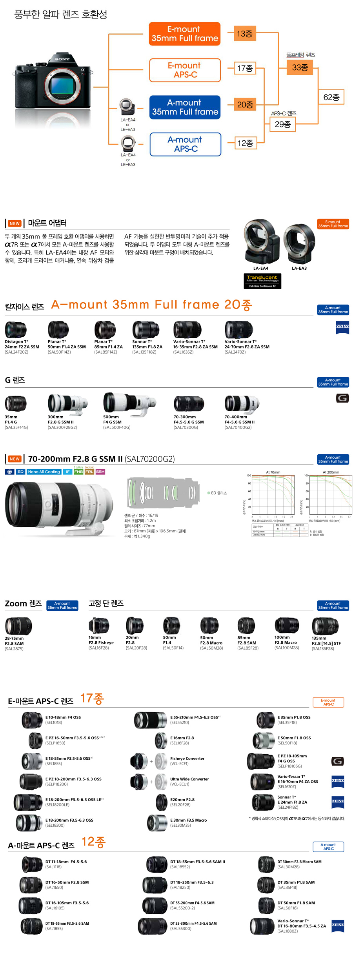Viewport: 353px width, 980px height.
Task: Click the Sonnar T* 135mm F1.8 ZA lens
Action: pos(146,330)
